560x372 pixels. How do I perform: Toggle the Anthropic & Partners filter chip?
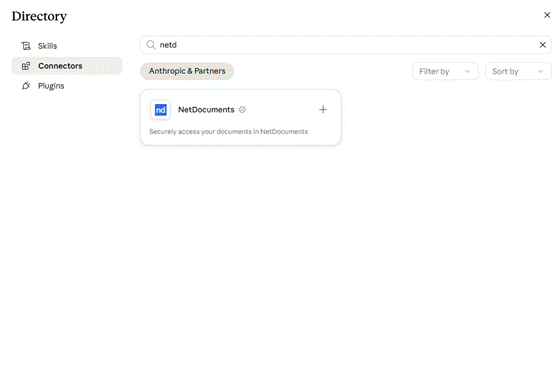pyautogui.click(x=187, y=71)
